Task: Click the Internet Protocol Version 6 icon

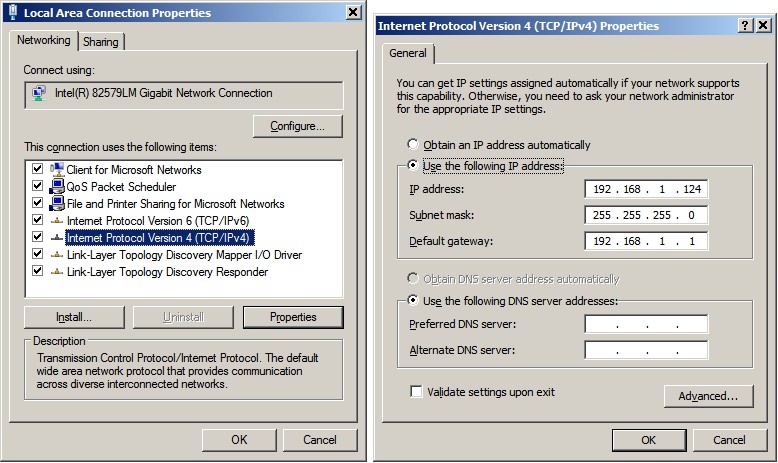Action: coord(57,221)
